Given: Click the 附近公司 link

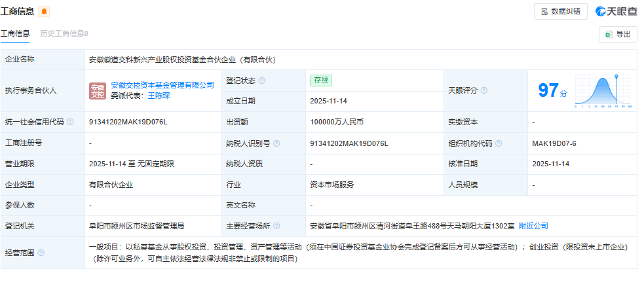Looking at the screenshot, I should click(533, 226).
